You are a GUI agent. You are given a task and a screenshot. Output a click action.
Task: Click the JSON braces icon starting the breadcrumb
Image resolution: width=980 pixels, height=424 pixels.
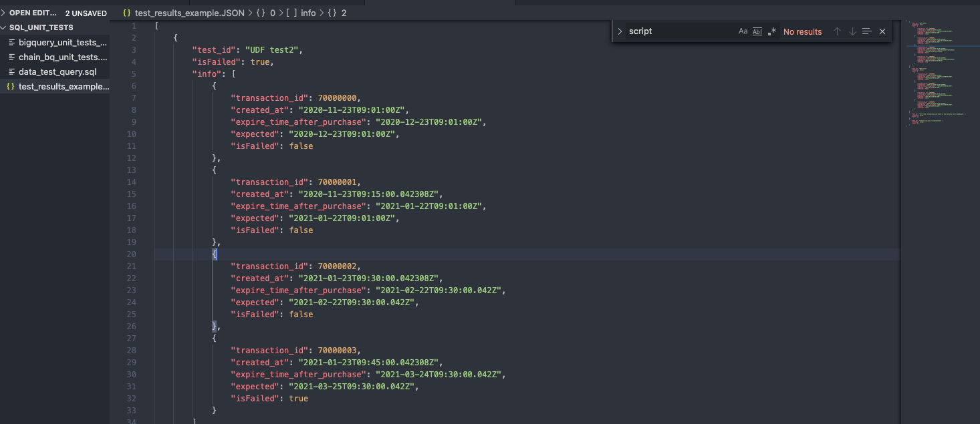127,13
